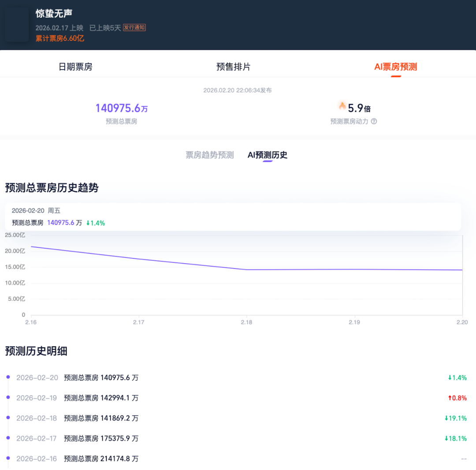Image resolution: width=476 pixels, height=470 pixels.
Task: Switch to the 预售排片 tab
Action: (233, 67)
